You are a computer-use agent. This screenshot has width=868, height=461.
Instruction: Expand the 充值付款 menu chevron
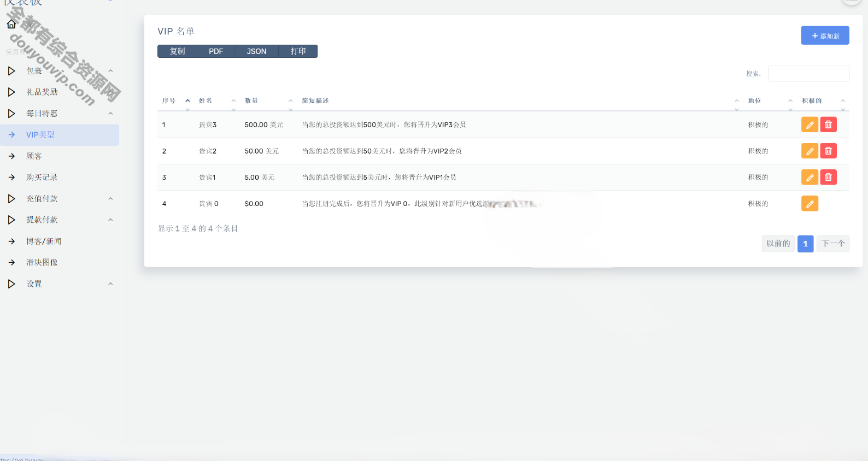click(x=110, y=199)
